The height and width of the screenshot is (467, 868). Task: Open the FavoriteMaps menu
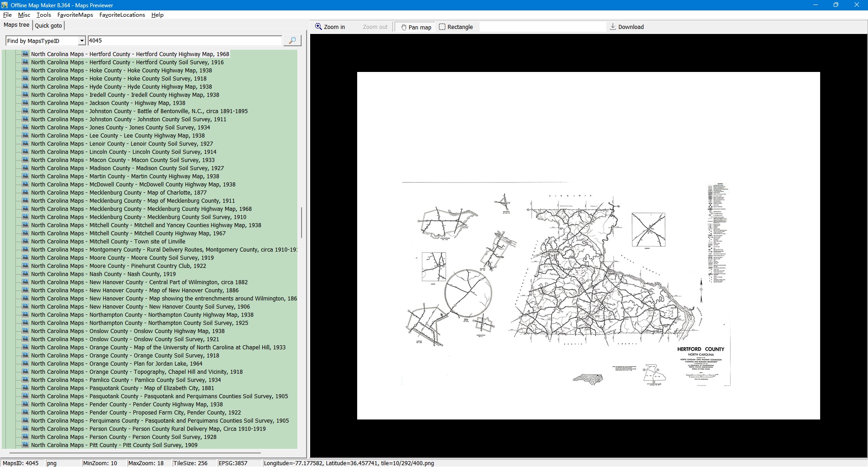(x=75, y=15)
